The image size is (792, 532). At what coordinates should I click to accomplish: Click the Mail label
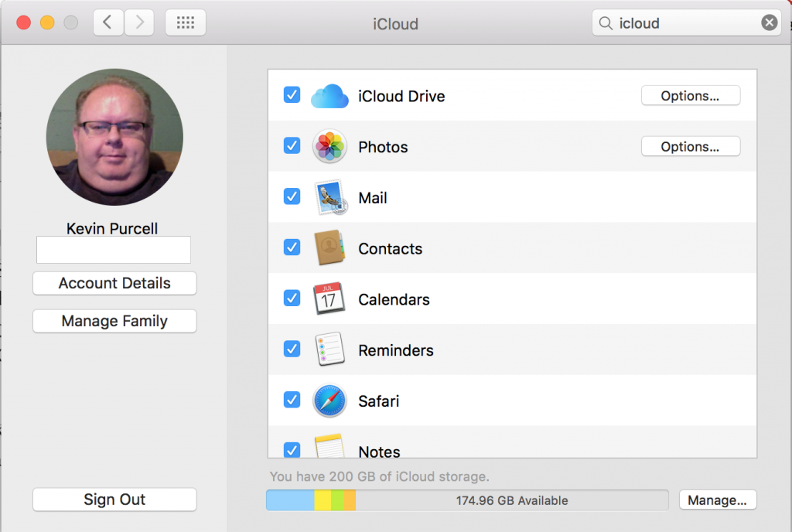point(373,198)
